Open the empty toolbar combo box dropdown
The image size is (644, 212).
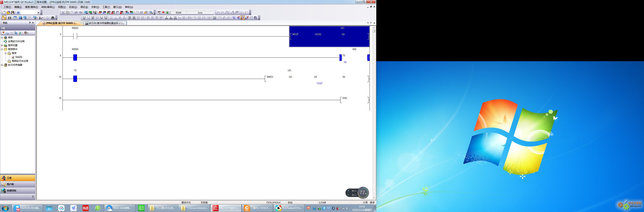[38, 13]
